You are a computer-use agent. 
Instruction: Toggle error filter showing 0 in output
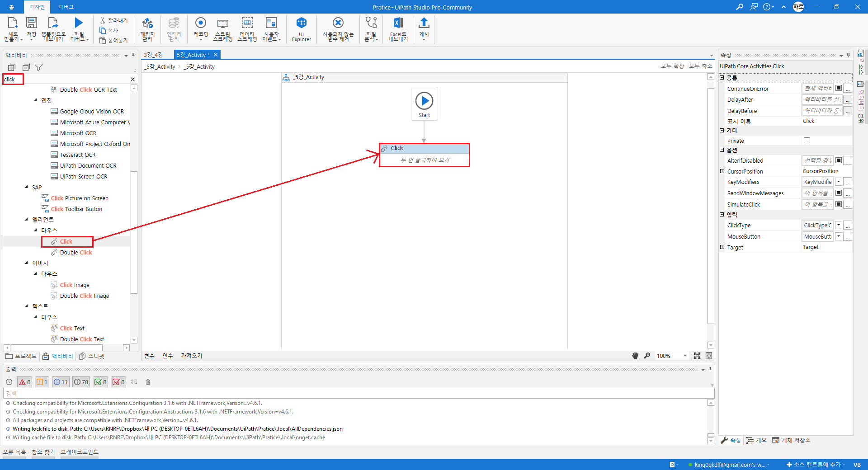24,382
